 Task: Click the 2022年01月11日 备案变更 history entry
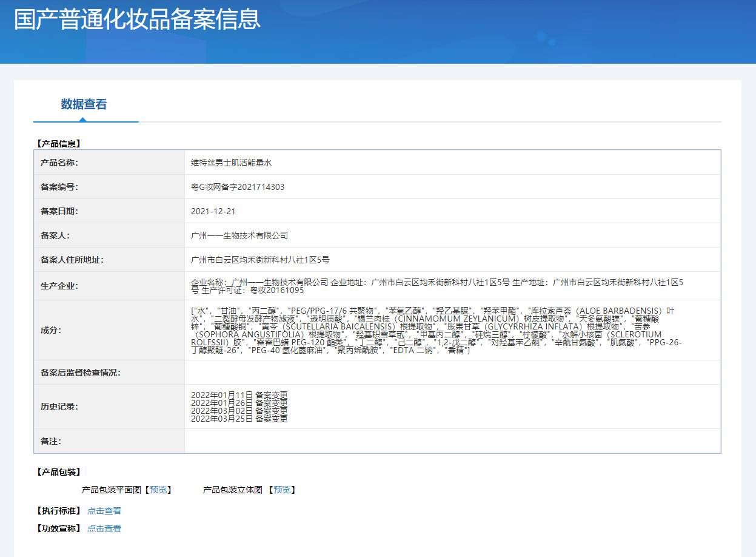[x=239, y=395]
